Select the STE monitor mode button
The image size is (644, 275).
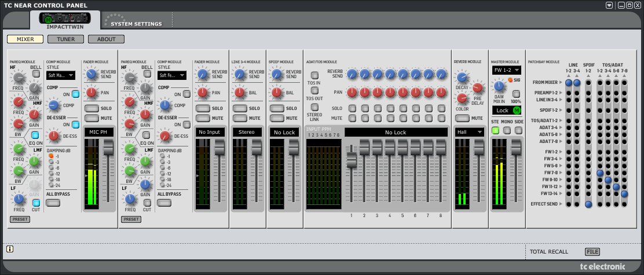click(496, 130)
